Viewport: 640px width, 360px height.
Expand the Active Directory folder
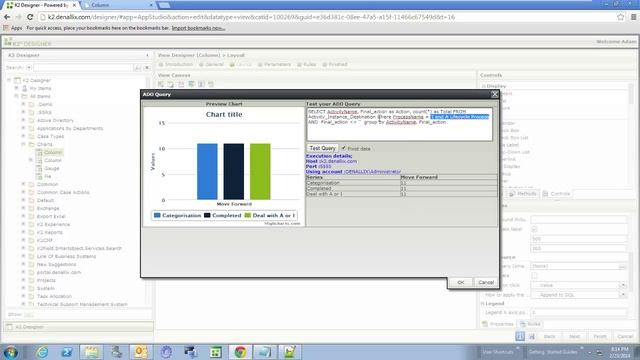23,120
